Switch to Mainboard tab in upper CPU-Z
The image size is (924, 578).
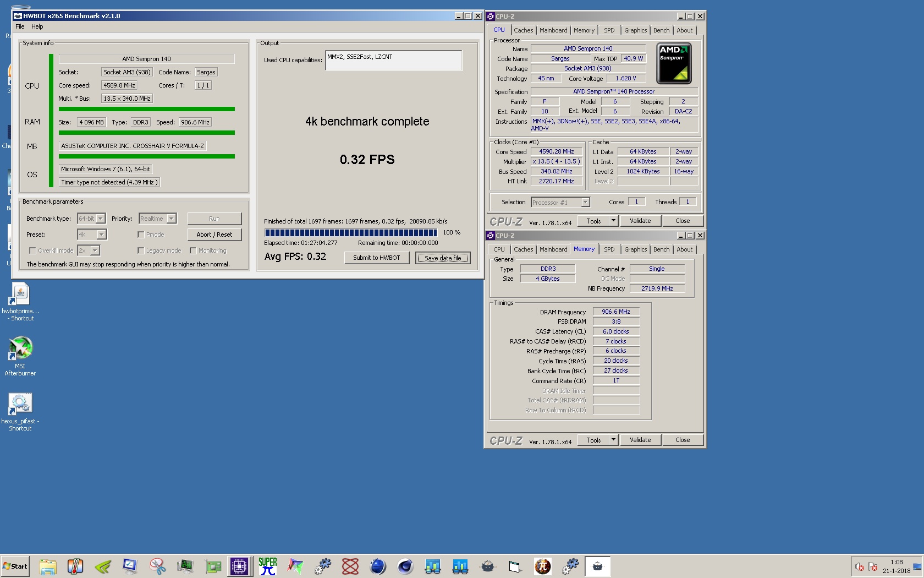pyautogui.click(x=553, y=30)
